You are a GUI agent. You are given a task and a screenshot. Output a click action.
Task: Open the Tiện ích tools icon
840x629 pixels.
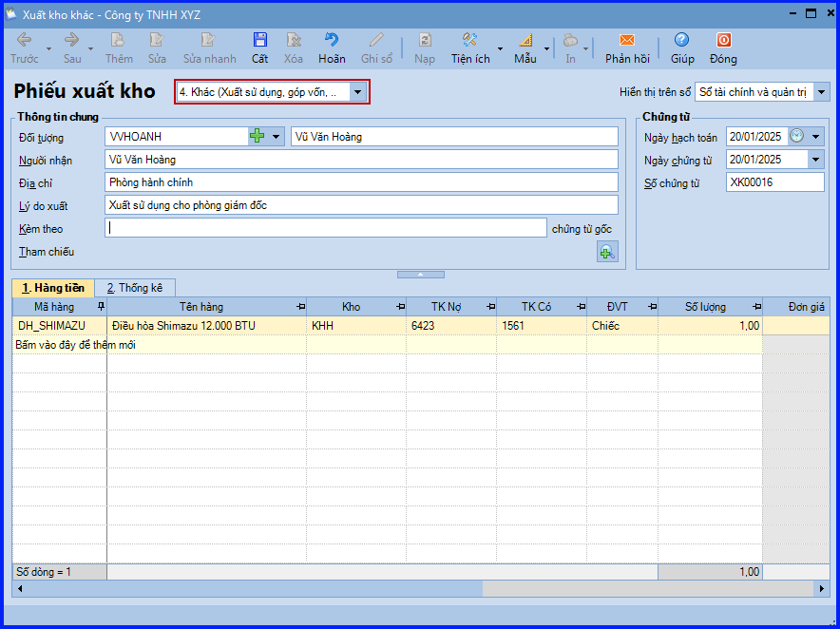coord(469,40)
